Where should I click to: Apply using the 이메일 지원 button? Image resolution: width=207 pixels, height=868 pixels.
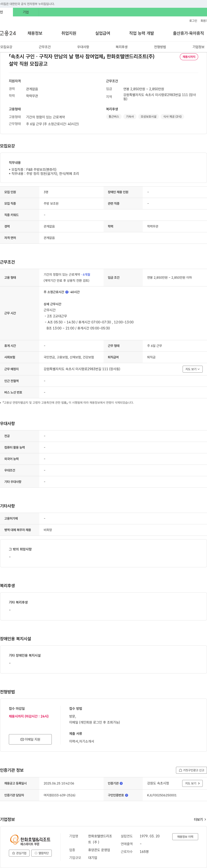pos(30,739)
